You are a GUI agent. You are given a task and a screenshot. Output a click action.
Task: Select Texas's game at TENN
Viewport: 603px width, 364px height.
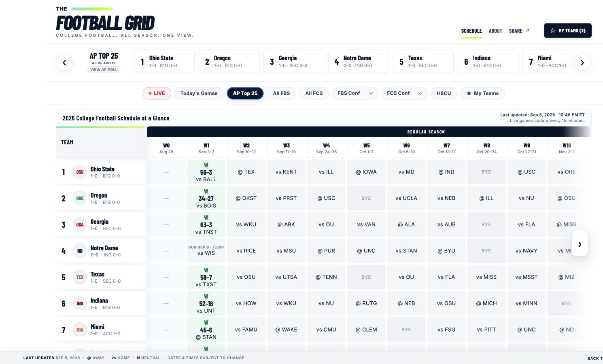tap(326, 277)
